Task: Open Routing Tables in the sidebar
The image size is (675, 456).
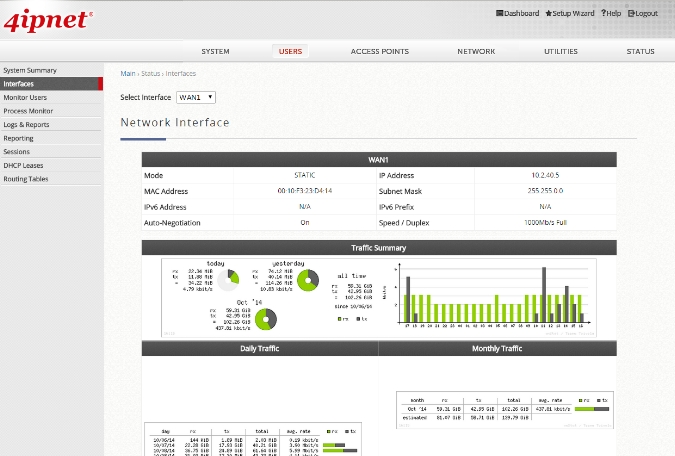Action: click(x=26, y=179)
